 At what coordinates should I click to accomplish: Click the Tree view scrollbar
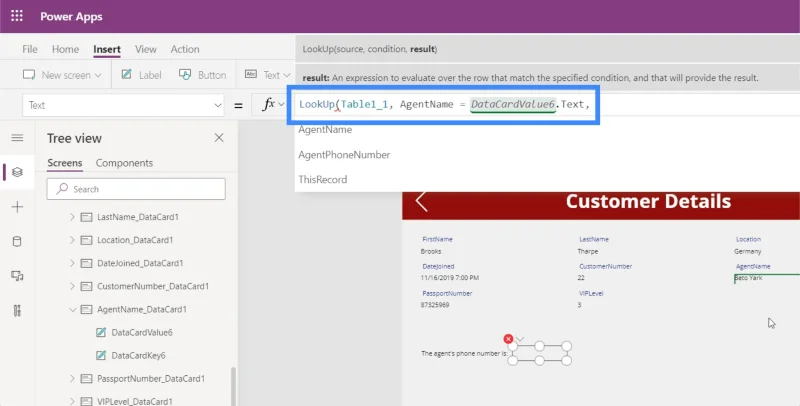click(234, 386)
